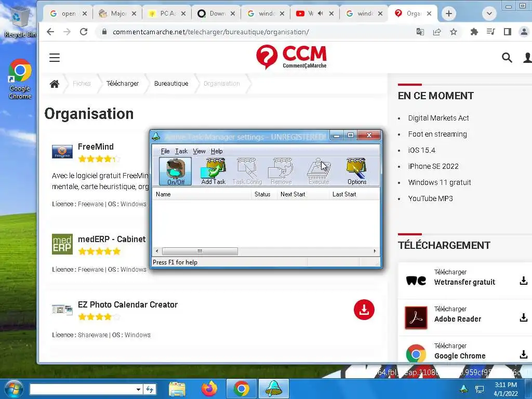
Task: Click the CCM CommentÇaMarche logo
Action: [x=291, y=57]
